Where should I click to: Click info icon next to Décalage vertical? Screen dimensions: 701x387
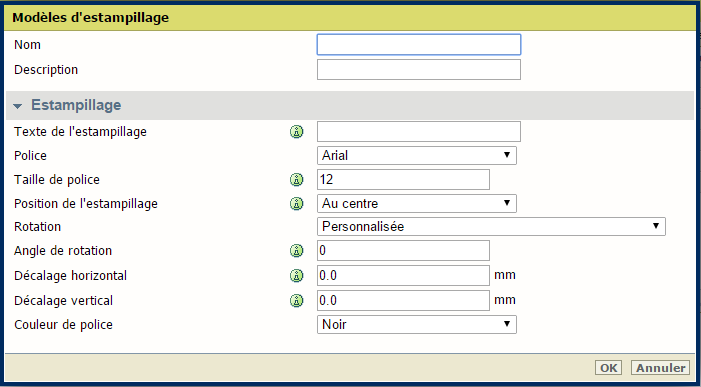pos(296,301)
